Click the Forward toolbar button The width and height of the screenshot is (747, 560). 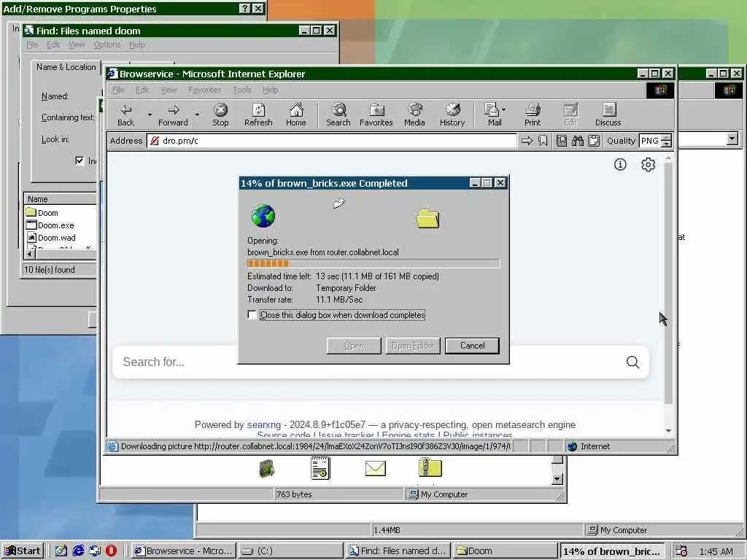click(173, 114)
